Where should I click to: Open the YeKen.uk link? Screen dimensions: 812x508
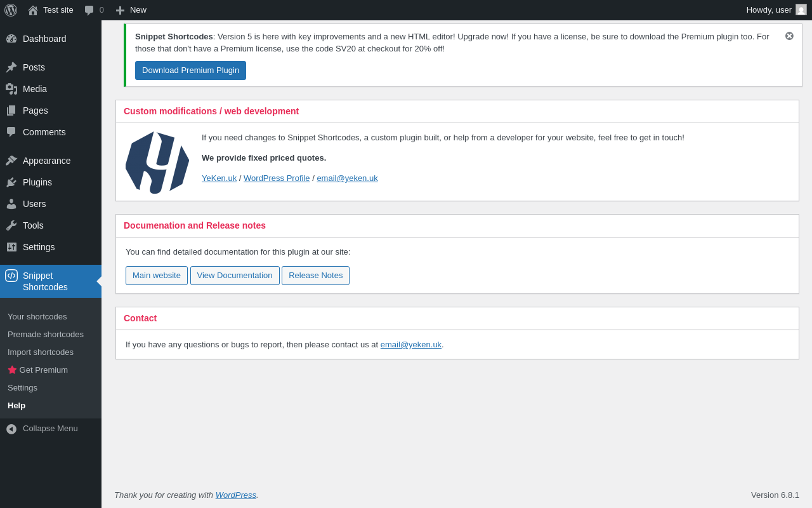tap(219, 178)
